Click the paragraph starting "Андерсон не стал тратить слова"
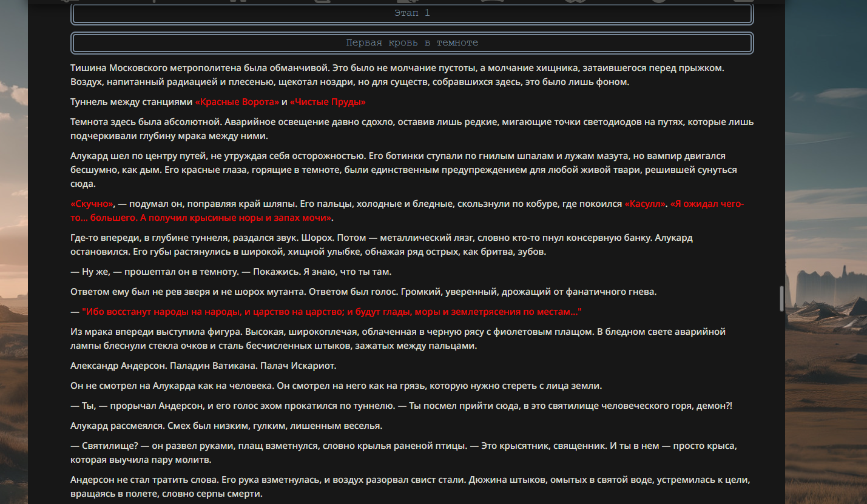867x504 pixels. [411, 486]
